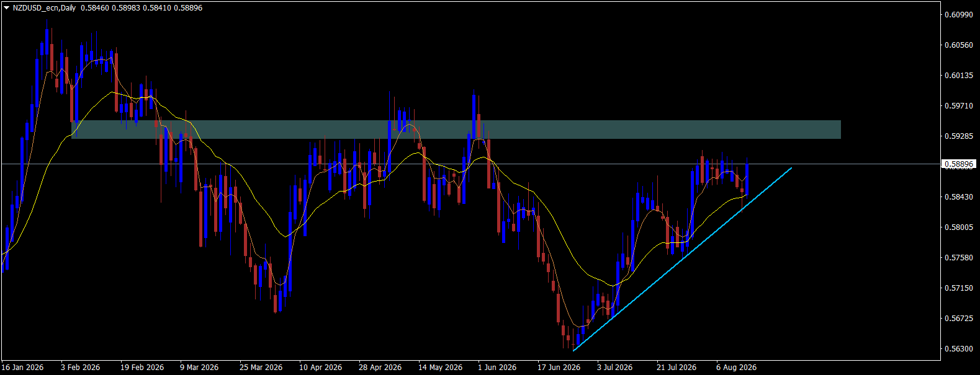Click the 3 Jul 2026 date label
This screenshot has height=375, width=980.
[615, 368]
